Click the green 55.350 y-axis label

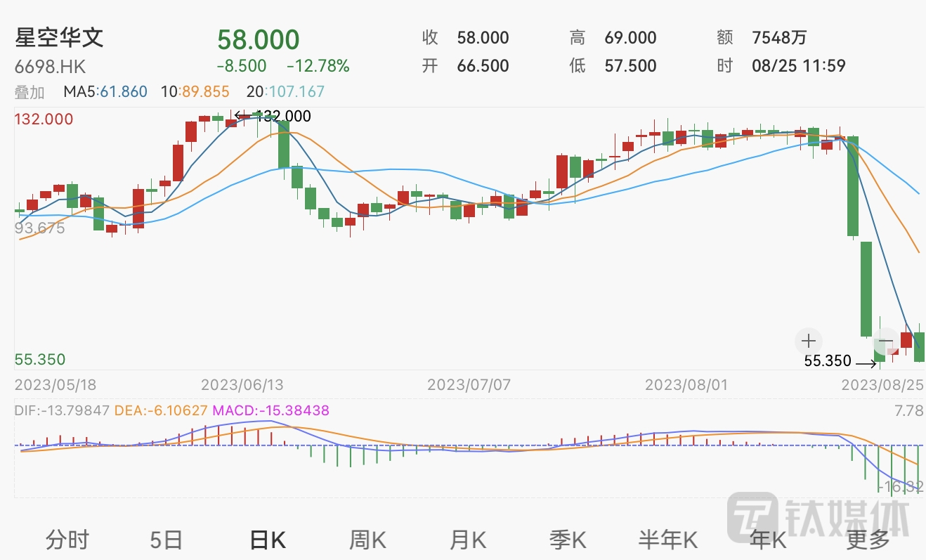(x=40, y=360)
